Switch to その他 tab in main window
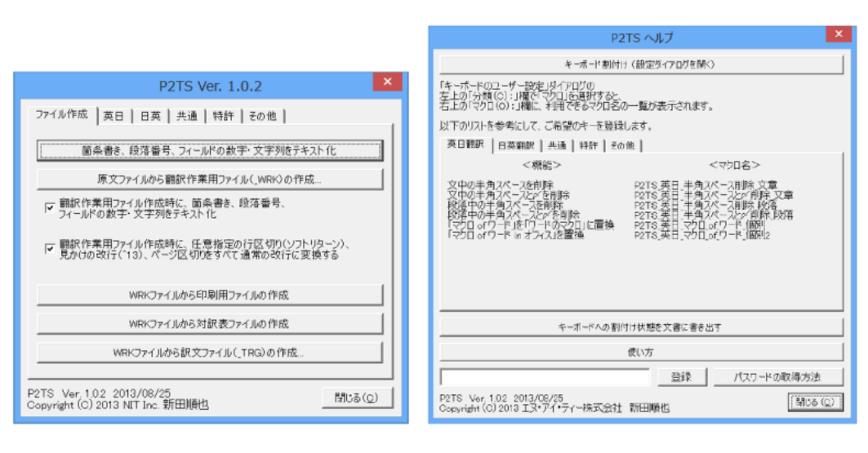Image resolution: width=868 pixels, height=453 pixels. tap(262, 116)
